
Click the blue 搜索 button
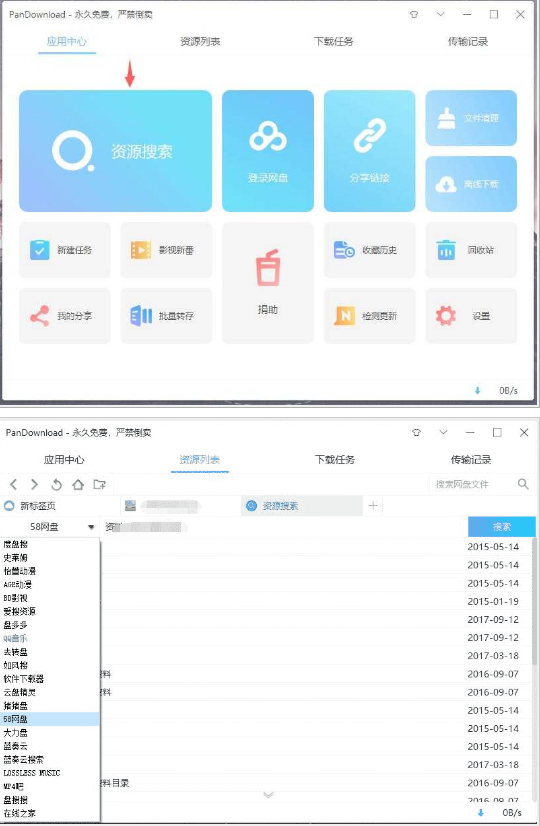pos(502,527)
